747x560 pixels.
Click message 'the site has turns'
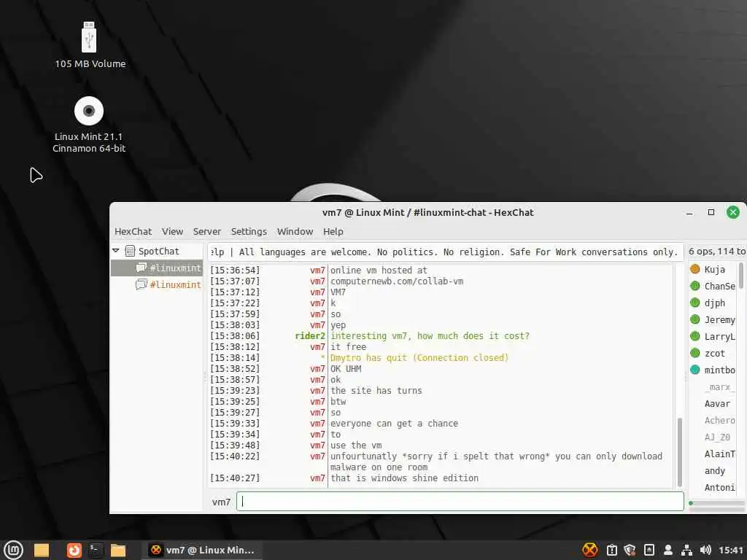tap(376, 391)
